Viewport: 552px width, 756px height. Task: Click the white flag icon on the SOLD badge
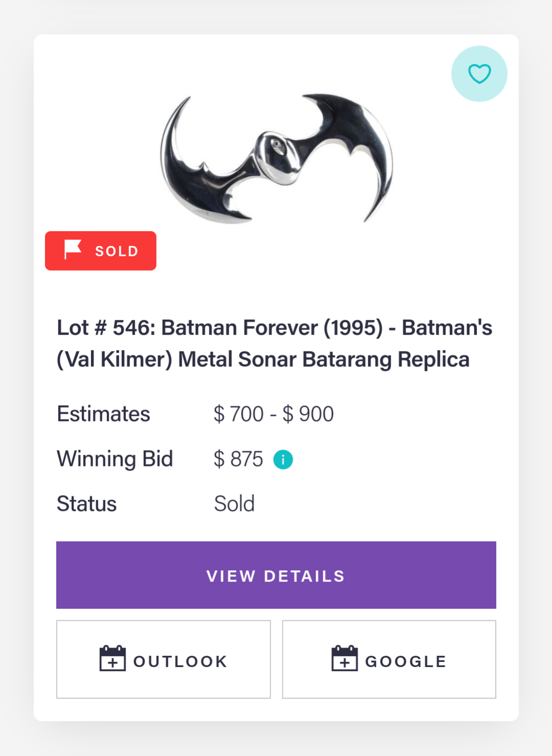[x=73, y=250]
